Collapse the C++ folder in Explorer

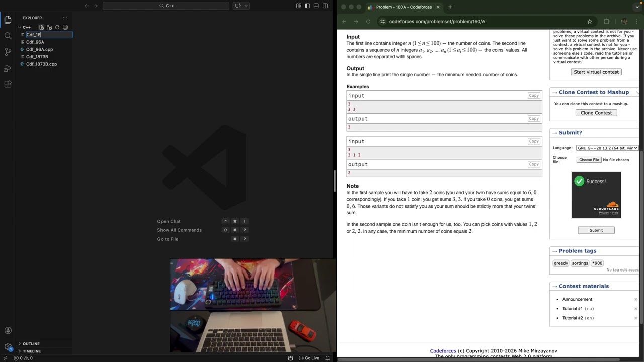[x=26, y=27]
